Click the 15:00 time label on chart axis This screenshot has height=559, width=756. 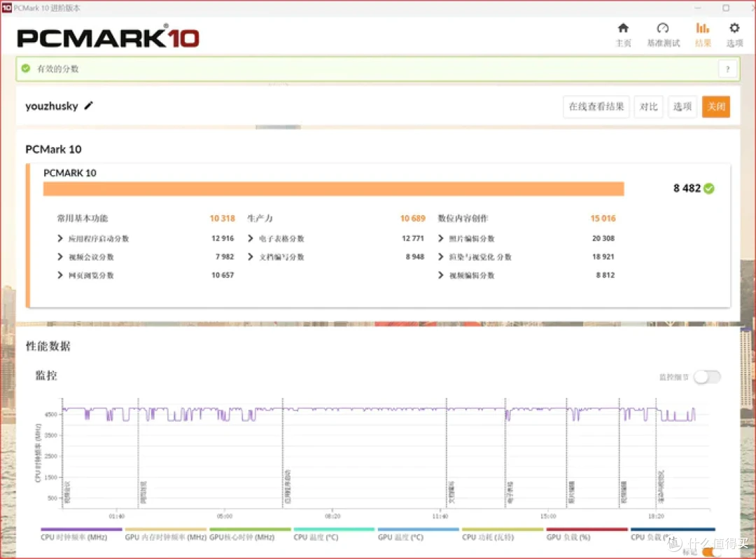pos(548,516)
